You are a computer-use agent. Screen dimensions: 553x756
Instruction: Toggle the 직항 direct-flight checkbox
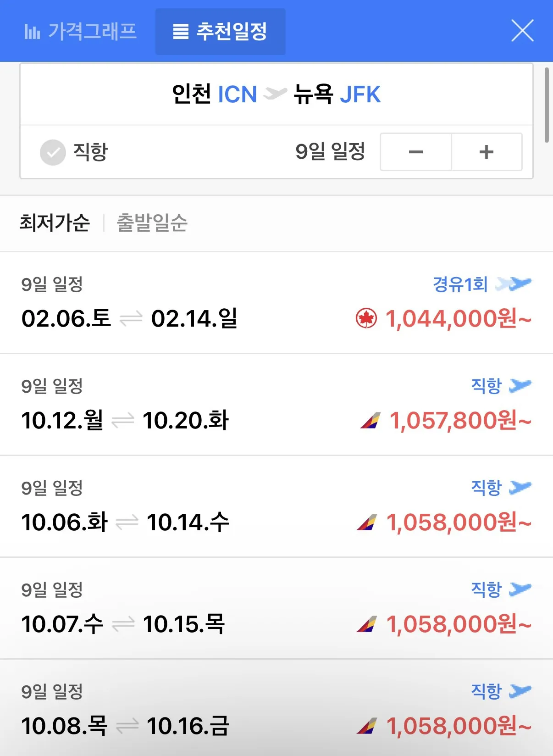(53, 152)
